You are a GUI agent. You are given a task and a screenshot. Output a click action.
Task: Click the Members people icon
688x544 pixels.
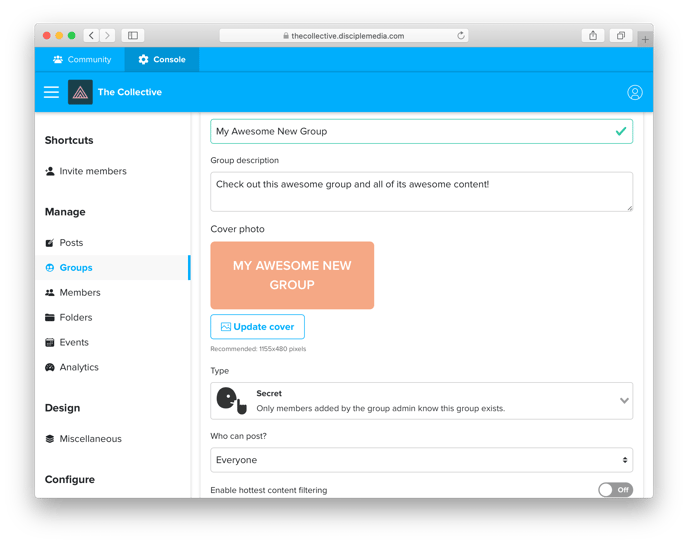pos(50,293)
